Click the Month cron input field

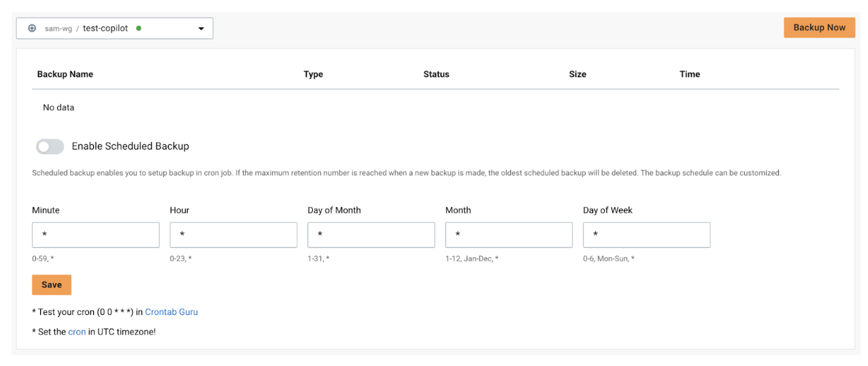tap(509, 235)
